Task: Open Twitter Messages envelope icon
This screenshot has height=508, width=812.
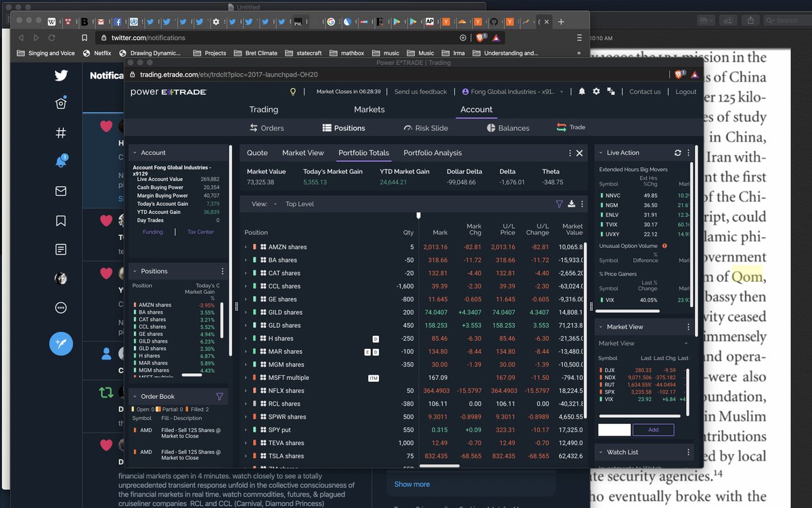Action: [61, 191]
